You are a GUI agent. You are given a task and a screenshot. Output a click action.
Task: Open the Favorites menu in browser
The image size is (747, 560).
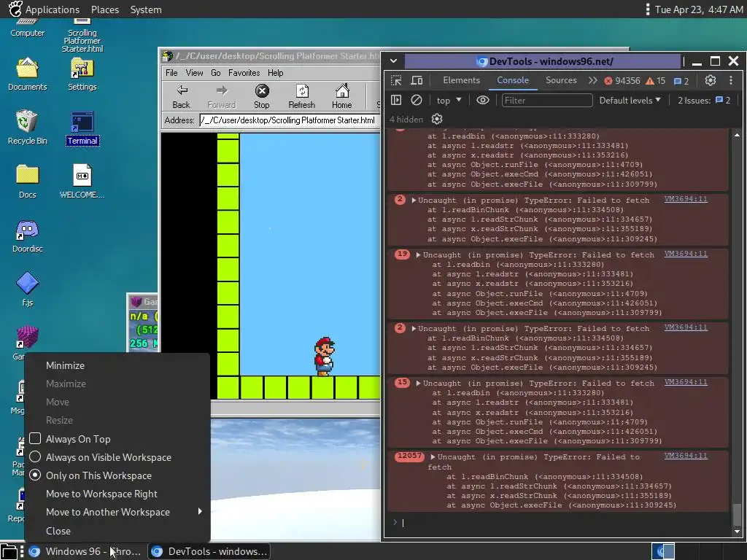tap(244, 73)
